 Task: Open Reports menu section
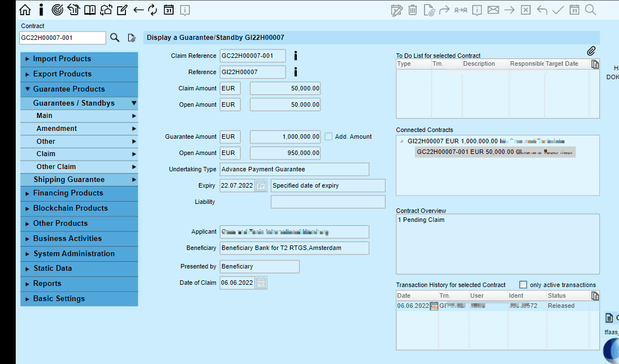pos(79,284)
